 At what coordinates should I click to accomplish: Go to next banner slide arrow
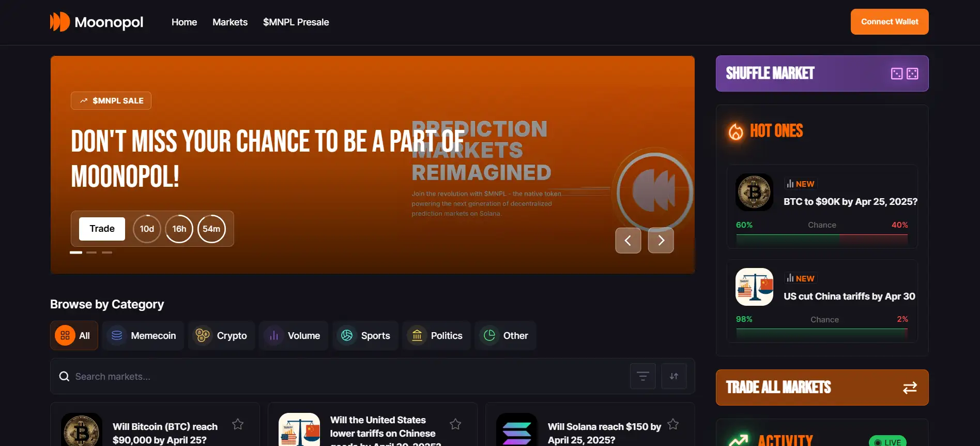pos(661,241)
